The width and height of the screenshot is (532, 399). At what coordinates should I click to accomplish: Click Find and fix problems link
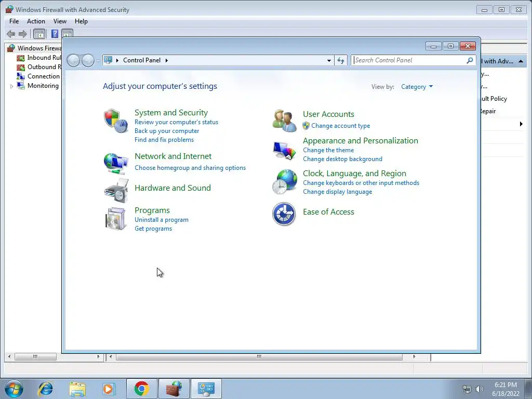click(164, 140)
